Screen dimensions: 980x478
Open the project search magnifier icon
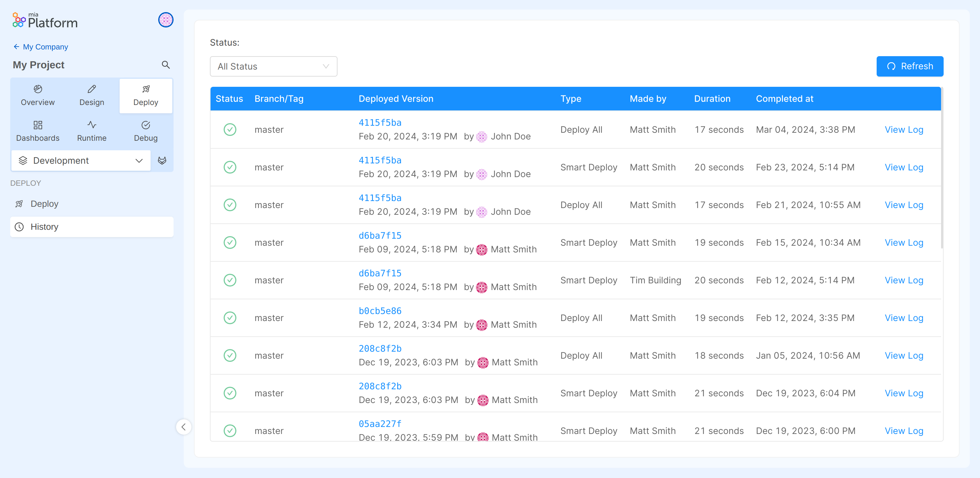[166, 65]
